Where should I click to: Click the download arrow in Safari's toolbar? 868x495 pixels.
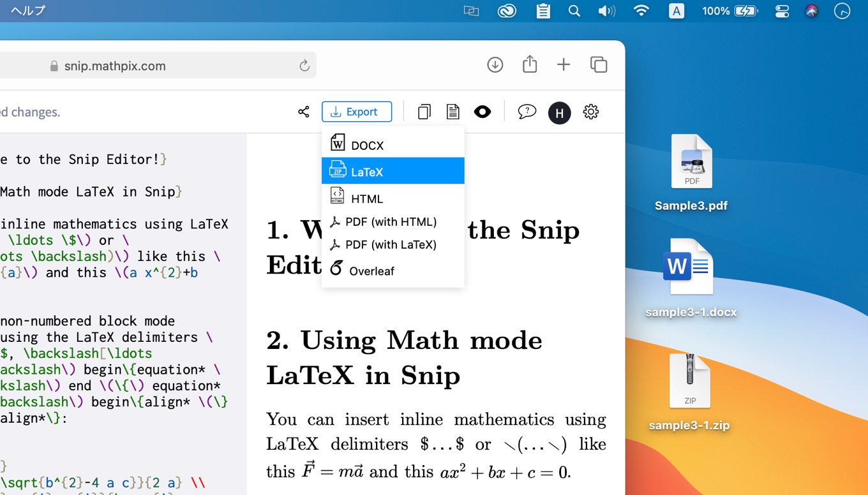495,64
